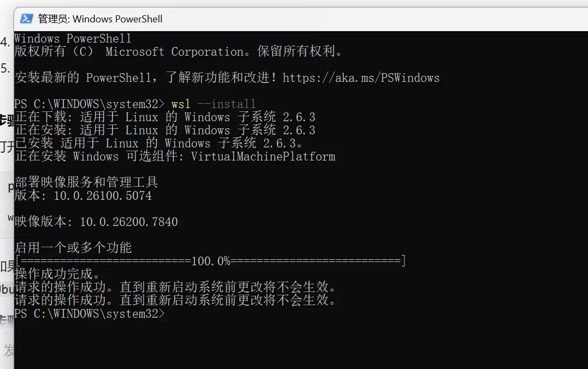Click list number 5 on the background page
Image resolution: width=588 pixels, height=369 pixels.
5,70
